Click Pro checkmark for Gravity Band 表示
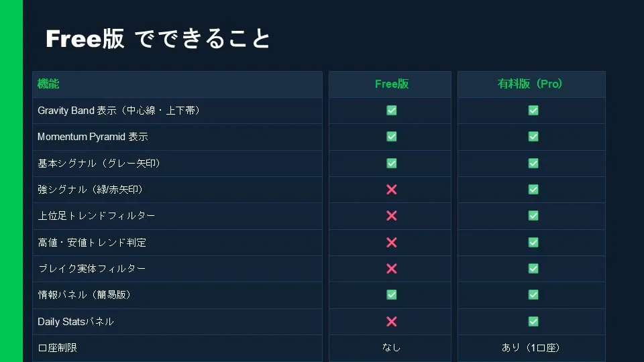The image size is (644, 362). click(x=533, y=111)
